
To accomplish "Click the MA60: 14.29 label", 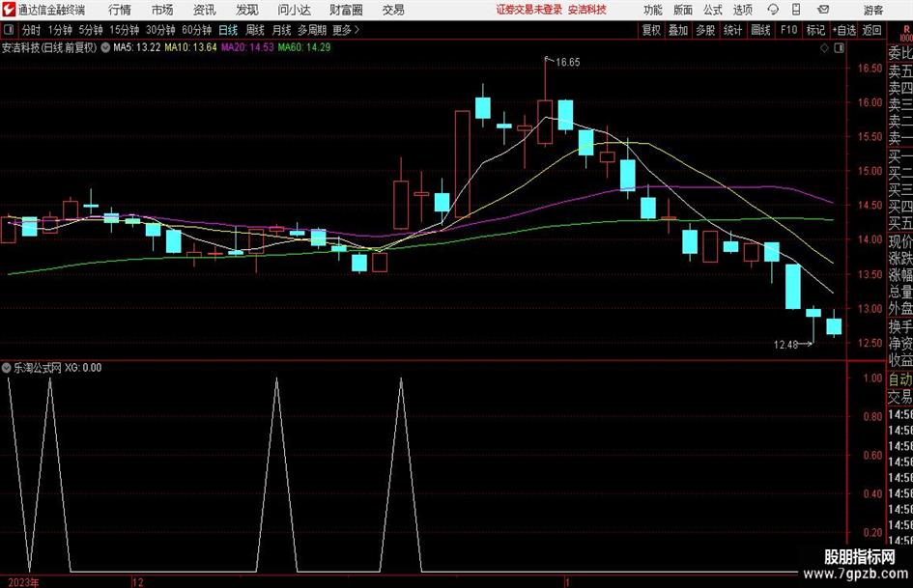I will pos(304,47).
